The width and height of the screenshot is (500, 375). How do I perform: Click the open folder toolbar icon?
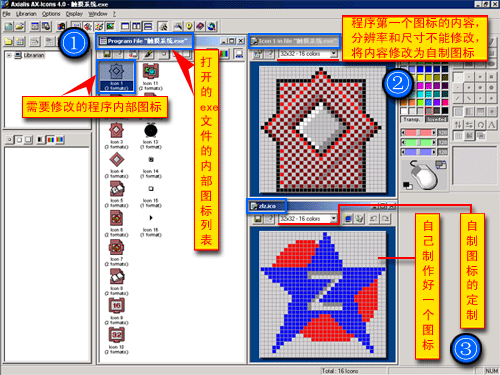20,26
